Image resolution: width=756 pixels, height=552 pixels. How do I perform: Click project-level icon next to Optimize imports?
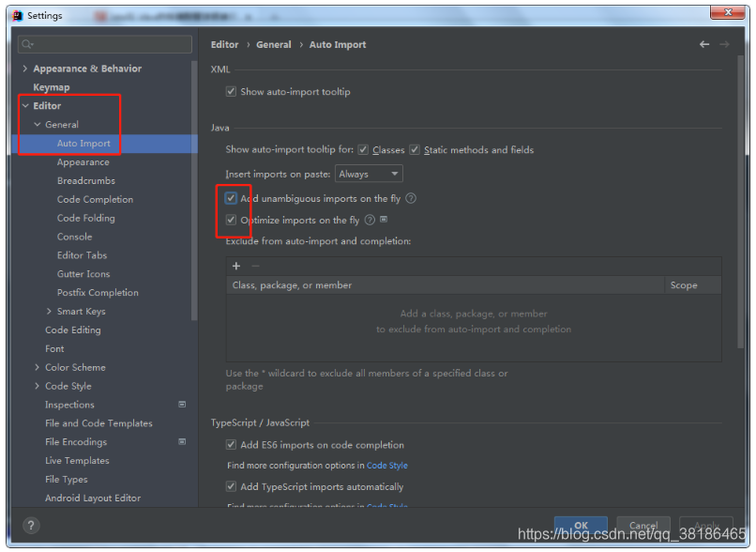(384, 220)
